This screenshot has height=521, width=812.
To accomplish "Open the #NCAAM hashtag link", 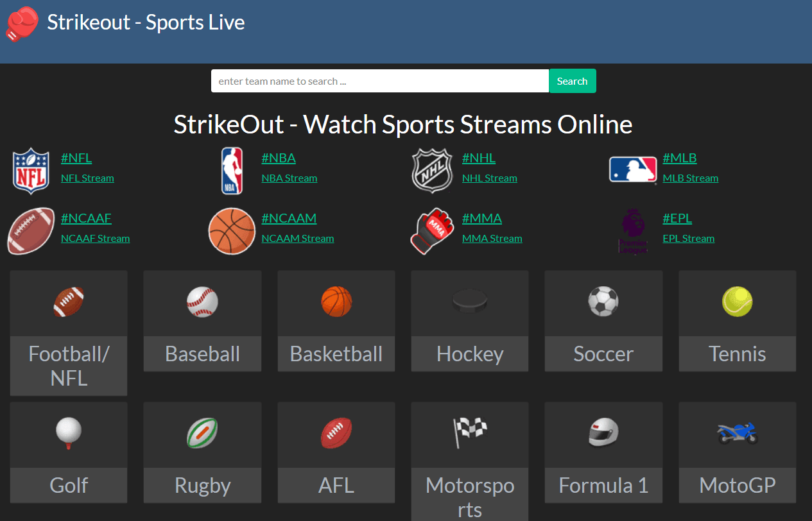I will coord(289,218).
